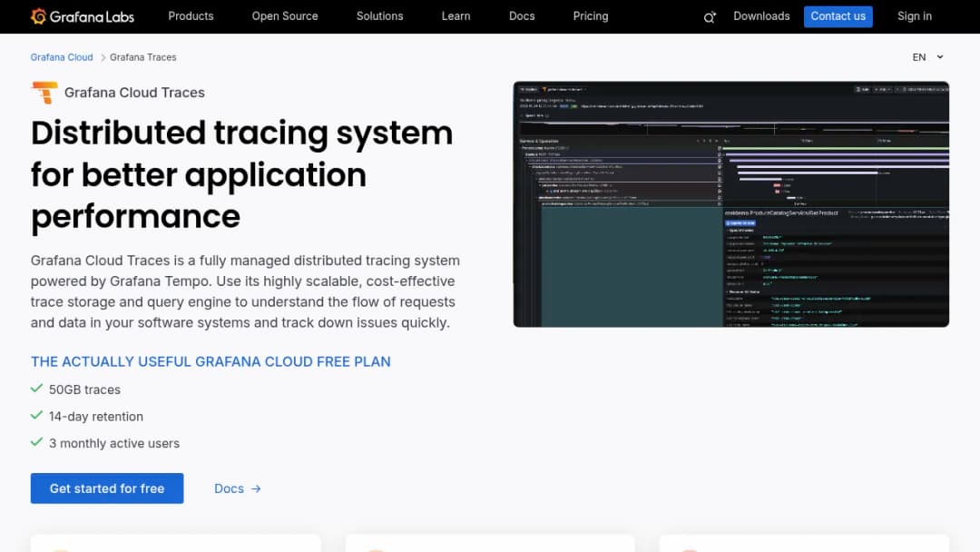Click Get started for free
The image size is (980, 552).
tap(107, 488)
